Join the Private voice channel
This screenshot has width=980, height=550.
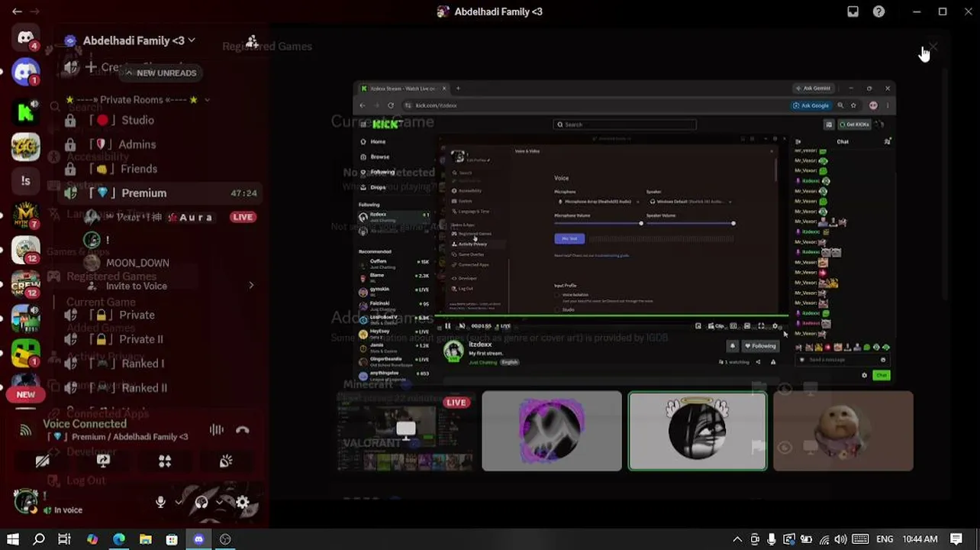[160, 315]
